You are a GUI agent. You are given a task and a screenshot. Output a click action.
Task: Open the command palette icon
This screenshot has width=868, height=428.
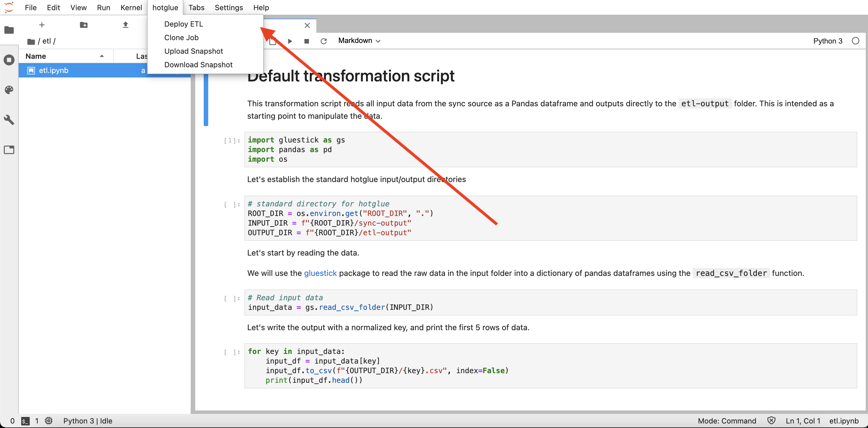pyautogui.click(x=9, y=90)
